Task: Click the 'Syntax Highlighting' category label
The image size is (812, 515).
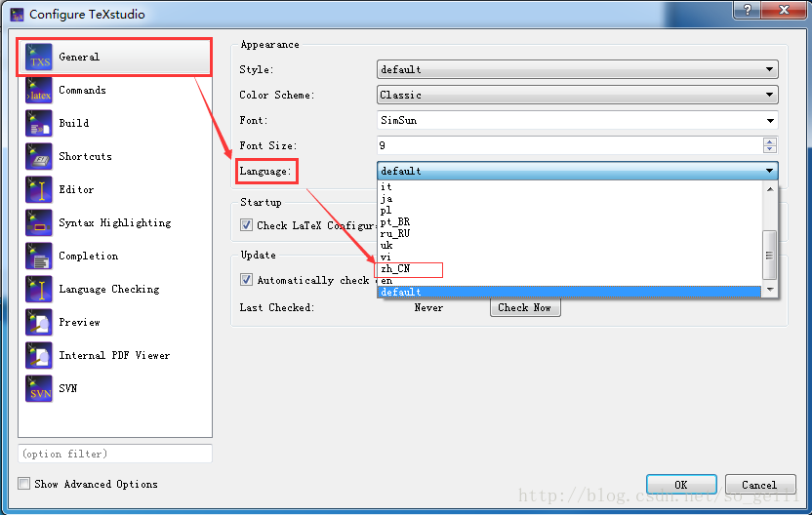Action: pos(115,222)
